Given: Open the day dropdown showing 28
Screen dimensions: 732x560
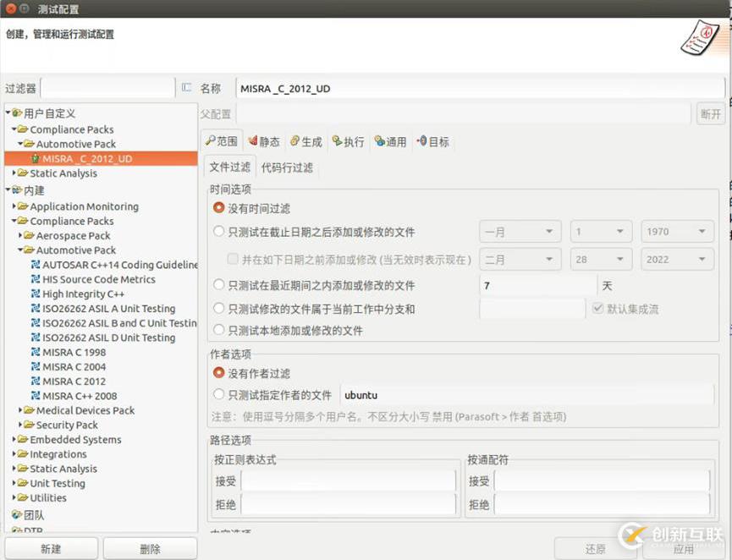Looking at the screenshot, I should tap(601, 259).
